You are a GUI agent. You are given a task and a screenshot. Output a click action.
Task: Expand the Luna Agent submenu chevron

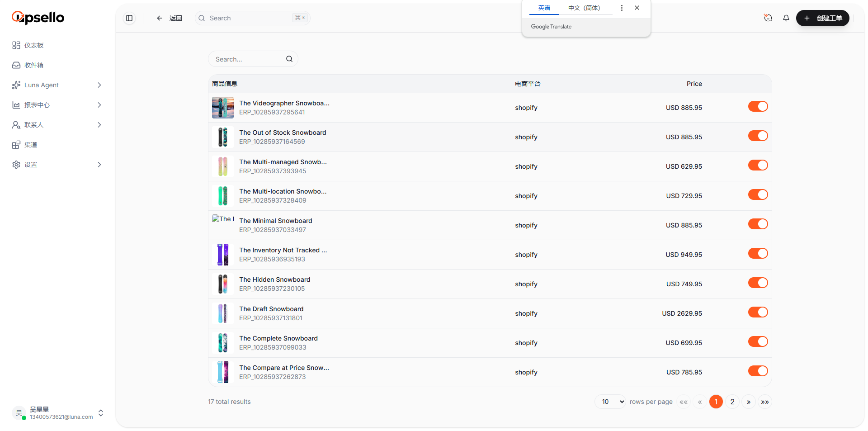[x=99, y=85]
